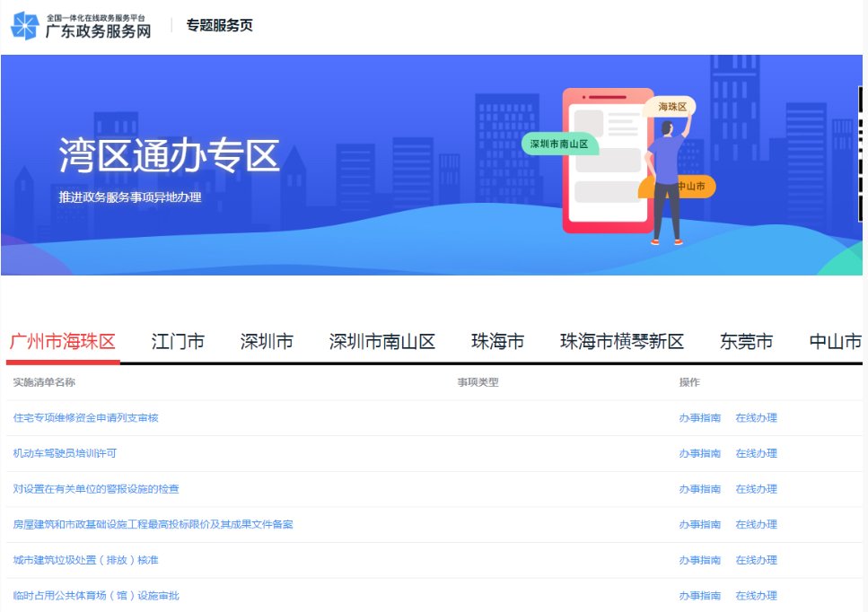The height and width of the screenshot is (612, 868).
Task: Click the 专题服务页 header label
Action: point(219,25)
